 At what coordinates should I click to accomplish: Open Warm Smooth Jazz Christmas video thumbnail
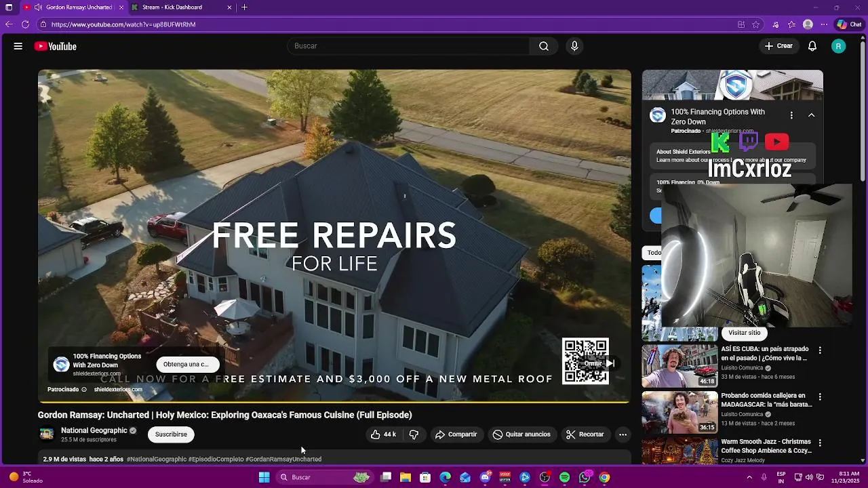click(679, 451)
